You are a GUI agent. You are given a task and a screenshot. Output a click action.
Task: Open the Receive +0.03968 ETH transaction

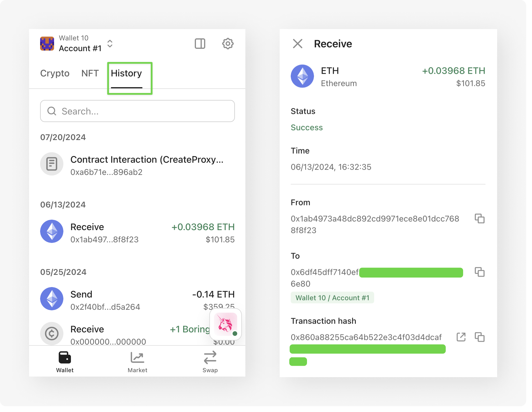(138, 232)
